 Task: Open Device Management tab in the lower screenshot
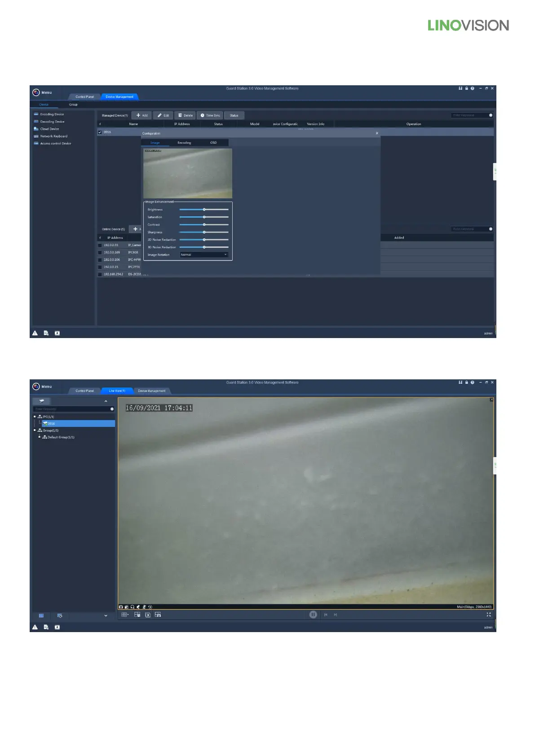[151, 391]
